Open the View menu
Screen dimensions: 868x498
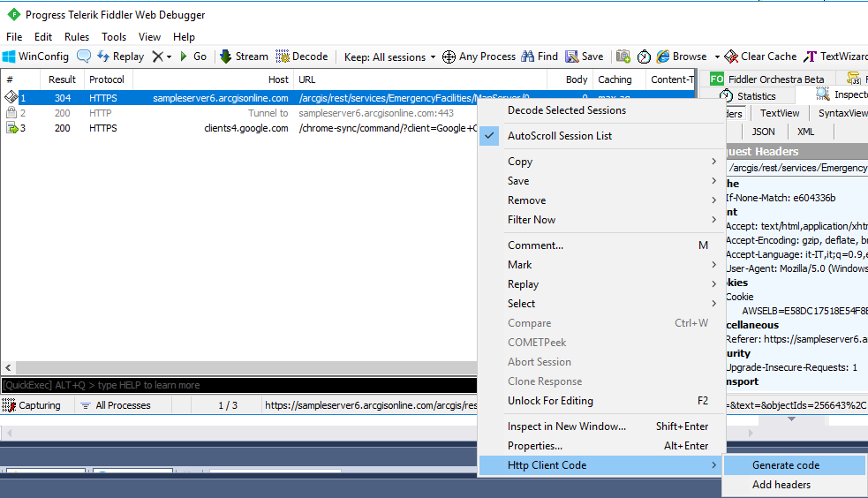(x=149, y=36)
